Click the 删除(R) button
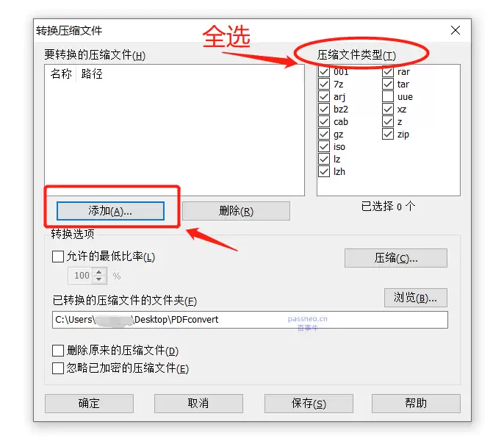 (x=236, y=211)
